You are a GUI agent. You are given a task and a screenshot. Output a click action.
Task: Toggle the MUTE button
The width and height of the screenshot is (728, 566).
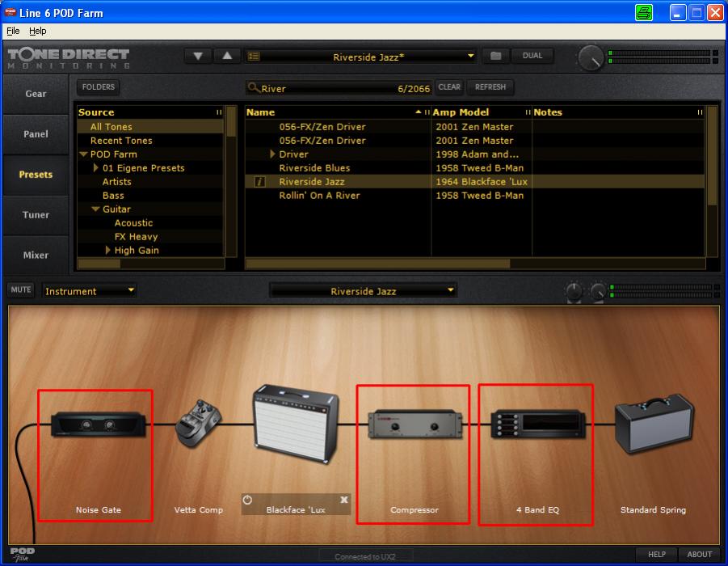point(21,289)
